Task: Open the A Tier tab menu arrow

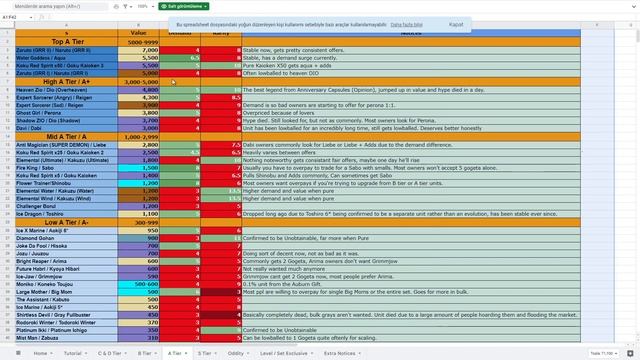Action: pos(186,353)
